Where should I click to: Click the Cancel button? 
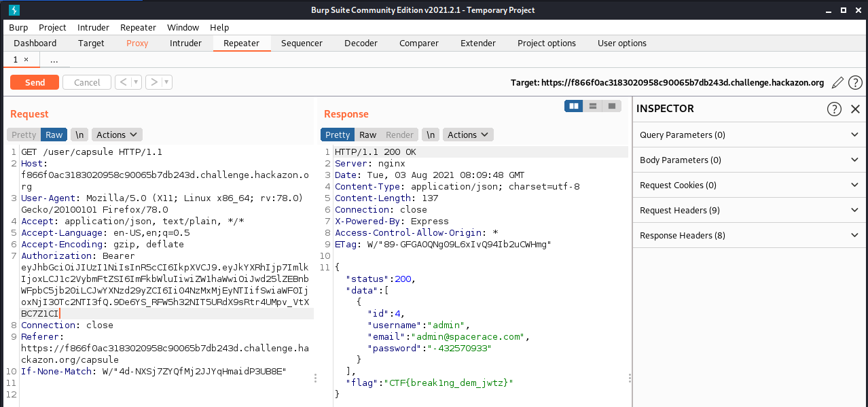pos(87,82)
